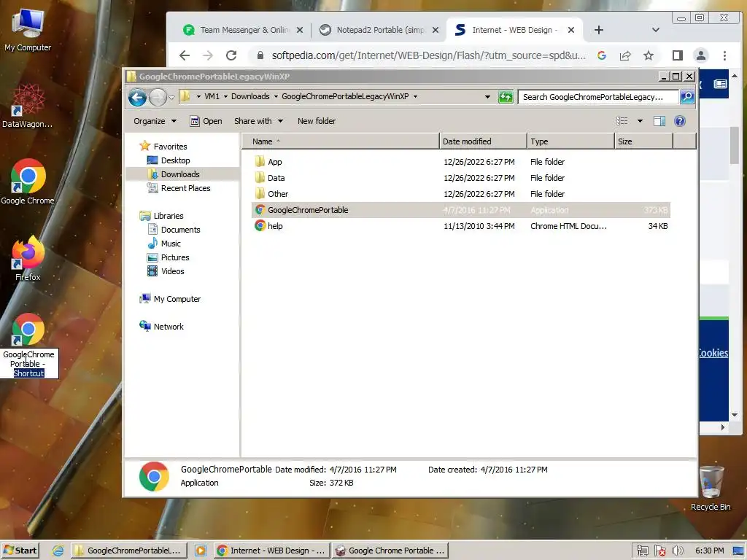Screen dimensions: 747x560
Task: Select Pictures library
Action: pos(175,257)
